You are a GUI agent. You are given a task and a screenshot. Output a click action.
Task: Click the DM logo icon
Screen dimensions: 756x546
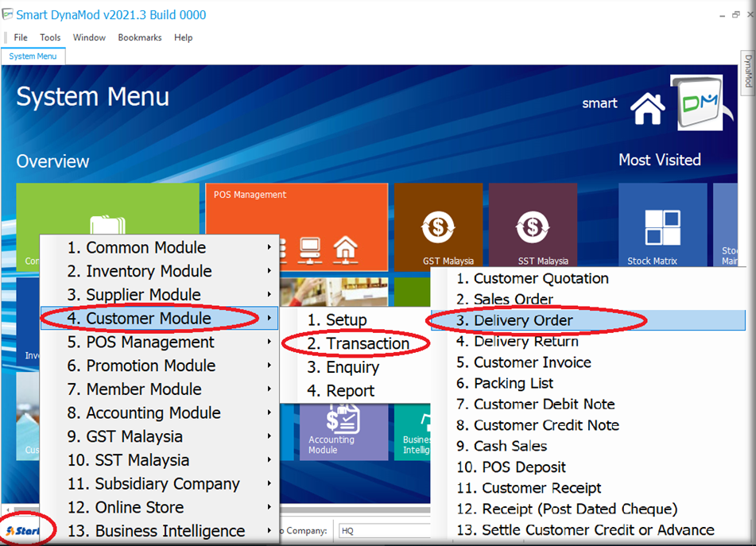click(x=699, y=103)
